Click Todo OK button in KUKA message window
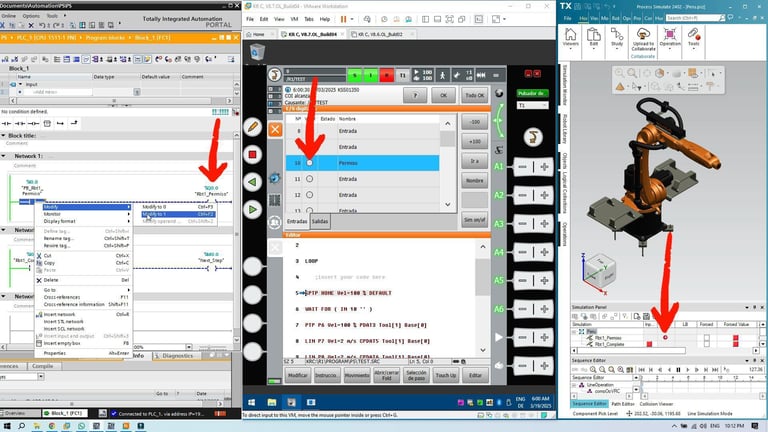 [x=475, y=96]
